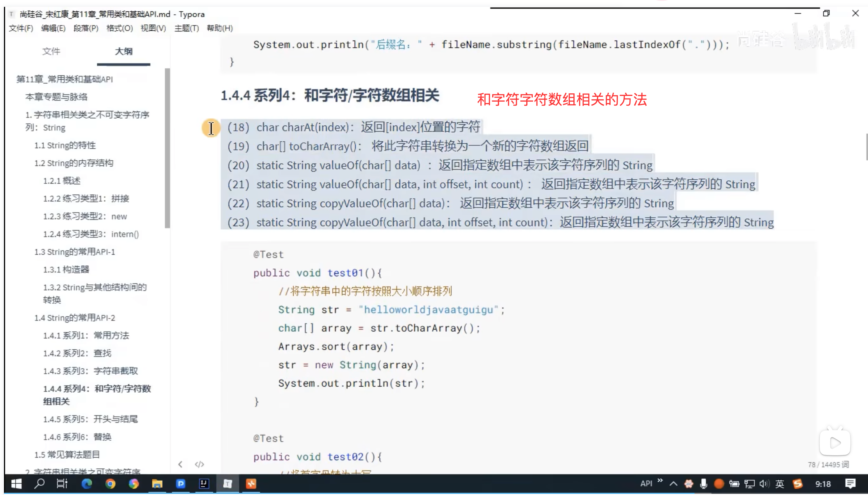Launch Chrome from the taskbar
868x495 pixels.
pyautogui.click(x=110, y=483)
